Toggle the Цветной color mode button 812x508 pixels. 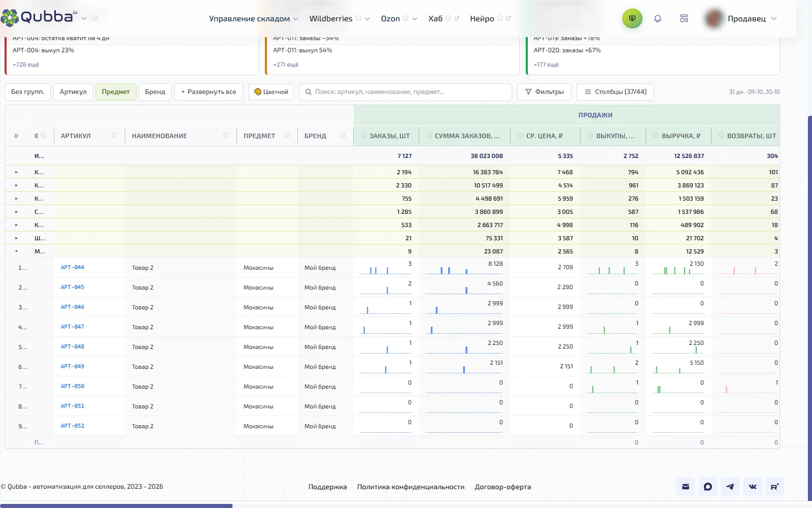[x=271, y=92]
